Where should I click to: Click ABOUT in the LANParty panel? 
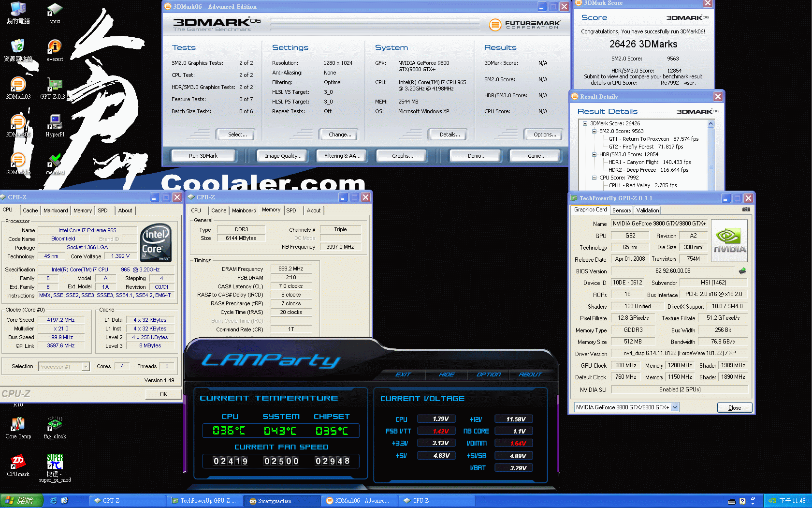click(x=530, y=374)
